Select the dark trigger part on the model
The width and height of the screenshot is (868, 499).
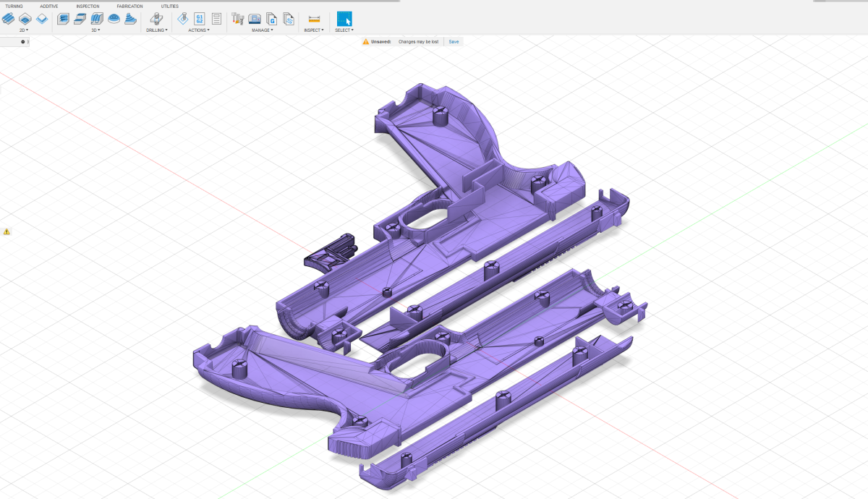[x=331, y=251]
